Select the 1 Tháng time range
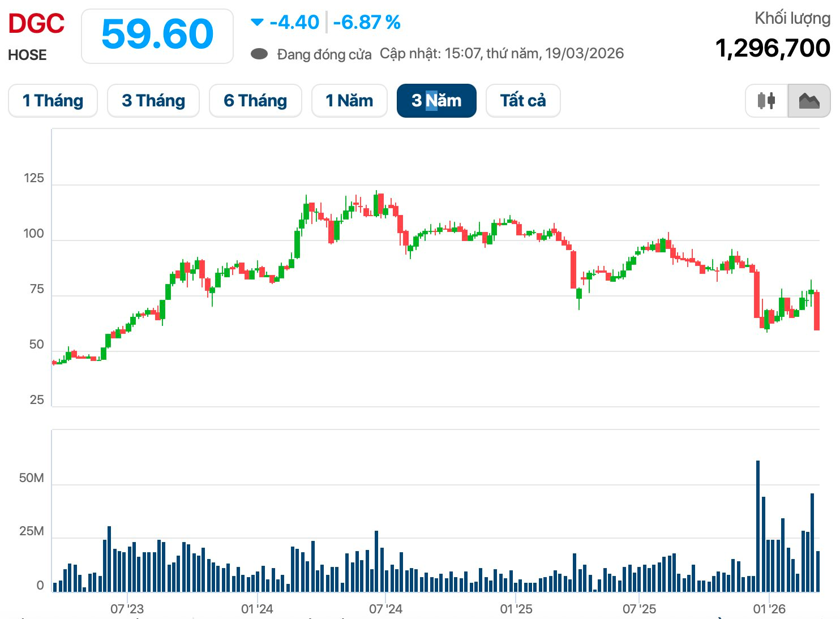The image size is (840, 619). [53, 101]
